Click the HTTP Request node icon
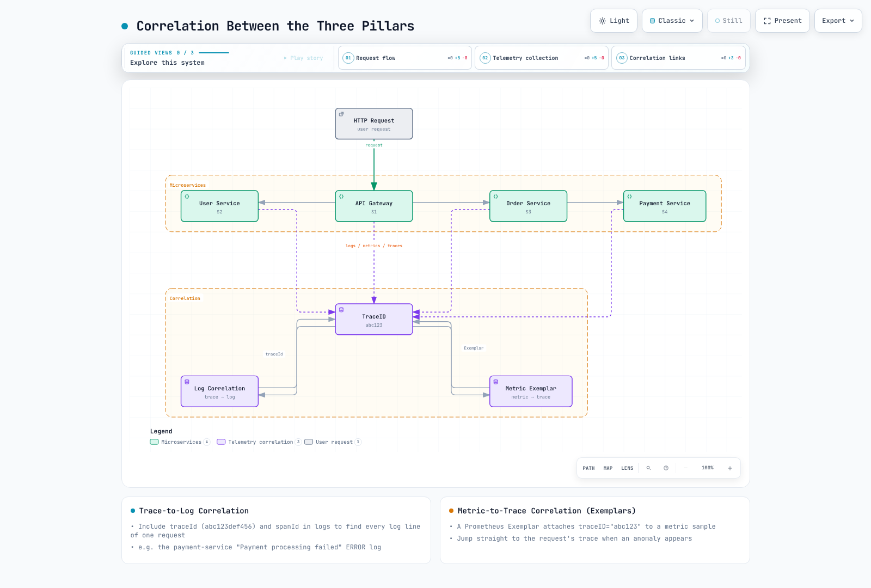871x588 pixels. coord(341,114)
